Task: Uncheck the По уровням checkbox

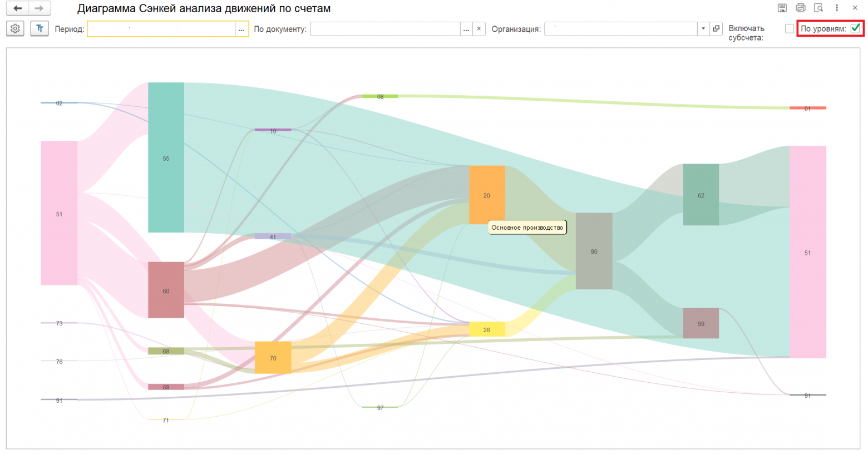Action: (x=855, y=28)
